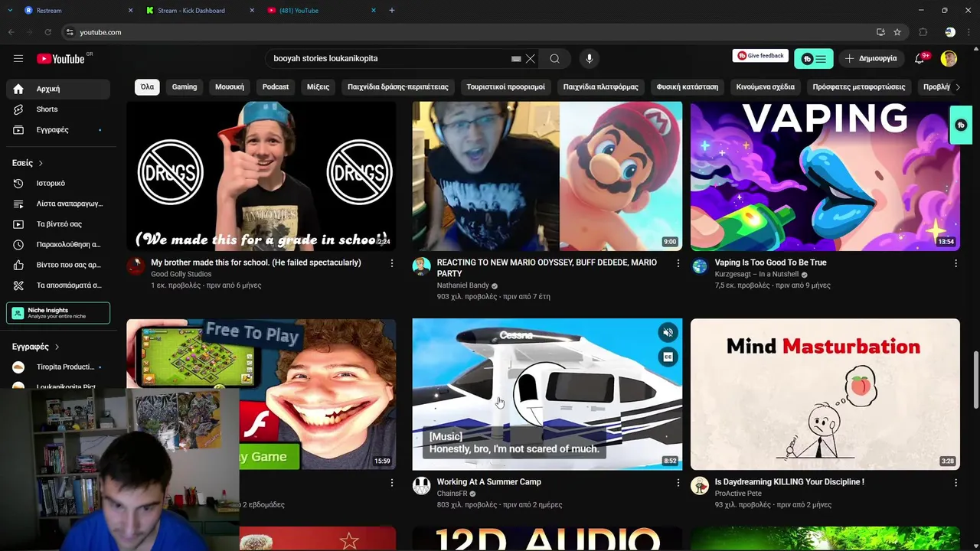Click the green floating extension badge at right edge
The width and height of the screenshot is (980, 551).
coord(961,125)
